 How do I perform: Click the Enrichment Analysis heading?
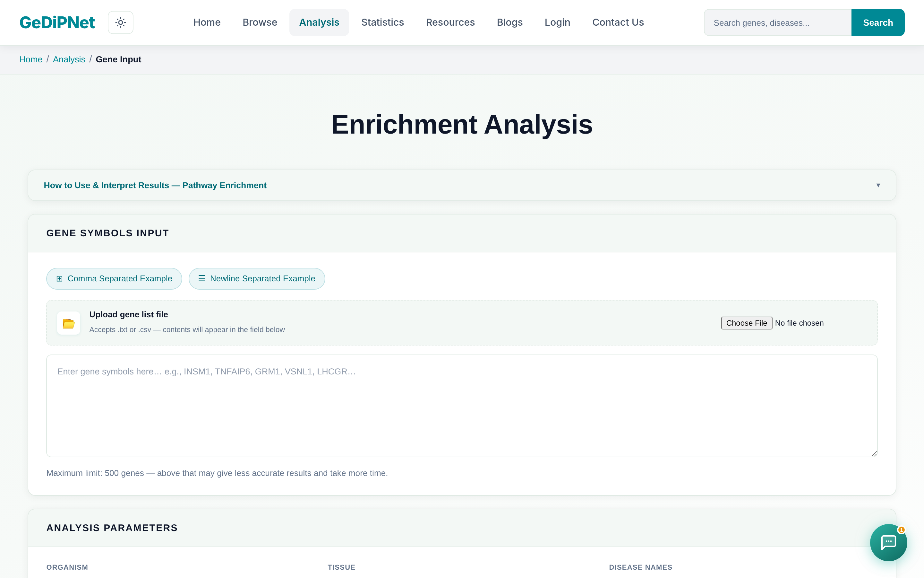coord(462,125)
